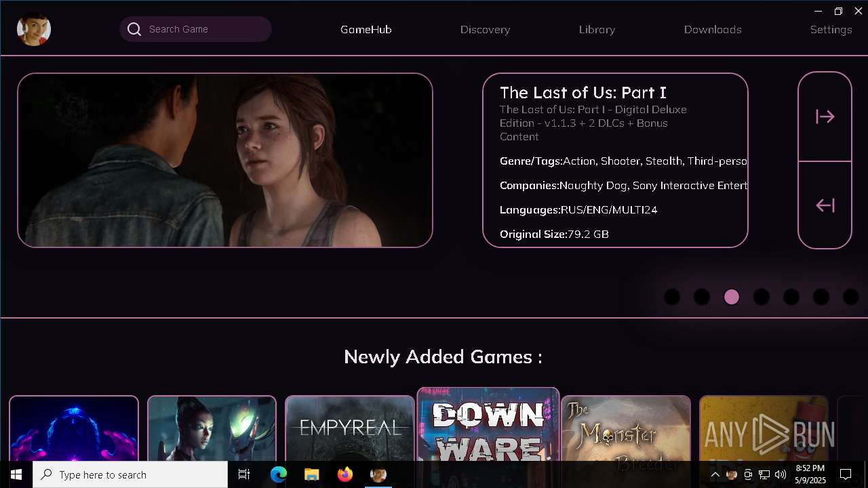This screenshot has height=488, width=868.
Task: Select the seventh carousel dot
Action: (851, 297)
